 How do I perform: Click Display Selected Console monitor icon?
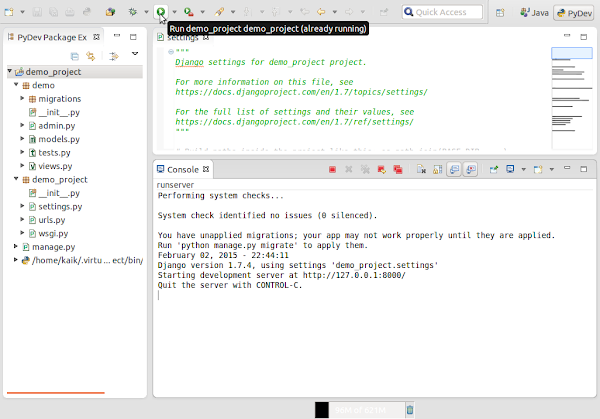coord(510,169)
